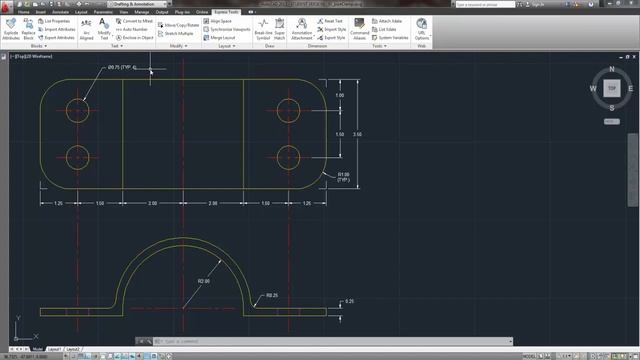Switch to the Annotate ribbon tab

(60, 12)
